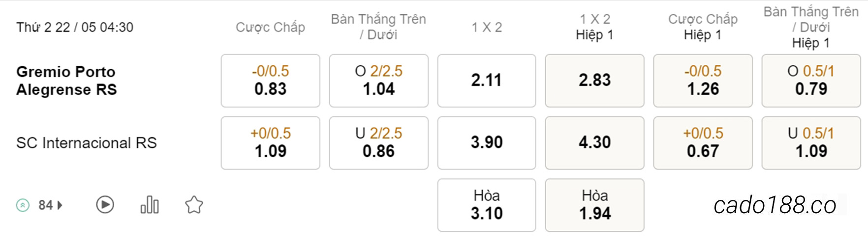Select Gremio handicap -0/0.5 odds 0.83
This screenshot has height=249, width=868.
coord(271,81)
